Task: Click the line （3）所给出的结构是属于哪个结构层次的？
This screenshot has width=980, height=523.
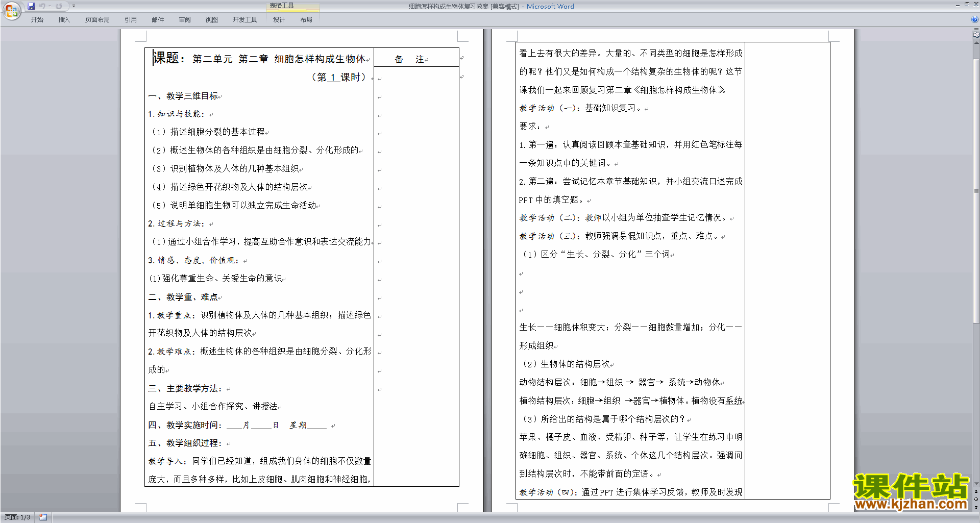Action: tap(603, 419)
